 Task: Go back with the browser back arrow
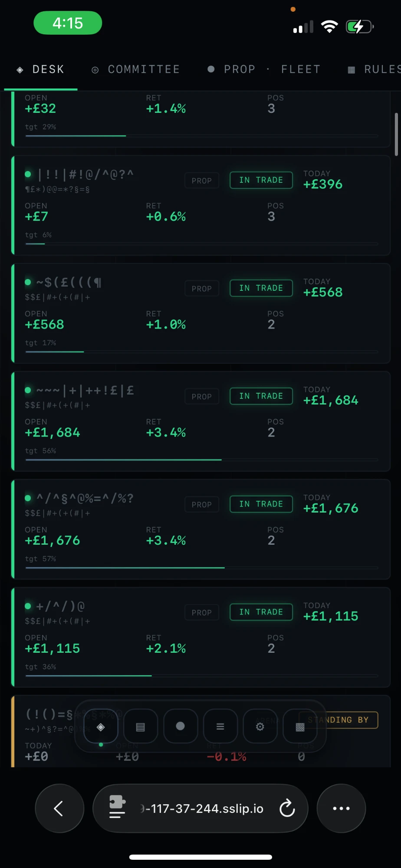pos(59,808)
